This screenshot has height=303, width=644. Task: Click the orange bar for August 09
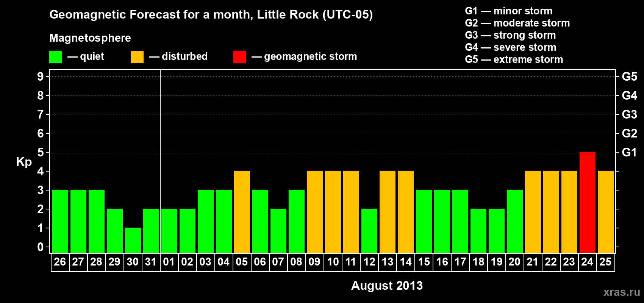click(314, 212)
